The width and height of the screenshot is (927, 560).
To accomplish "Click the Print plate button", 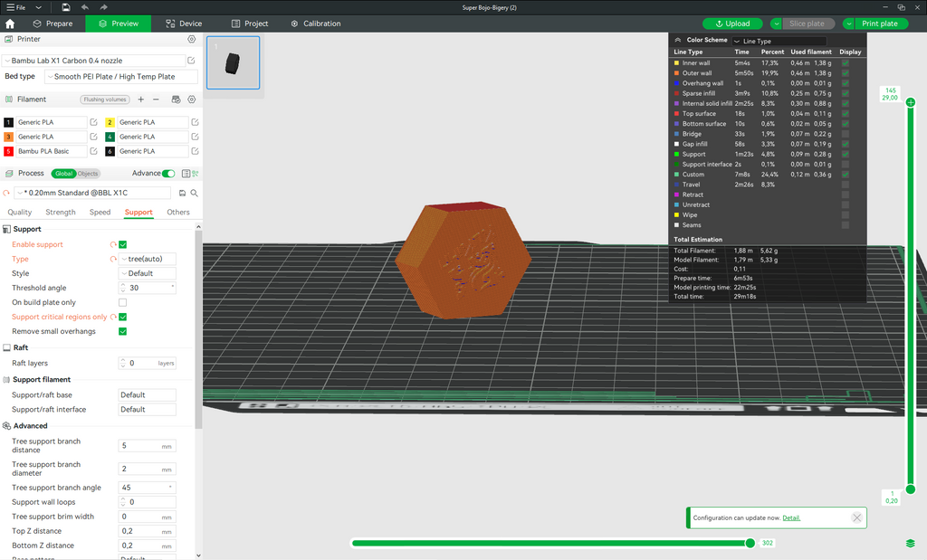I will pos(879,24).
